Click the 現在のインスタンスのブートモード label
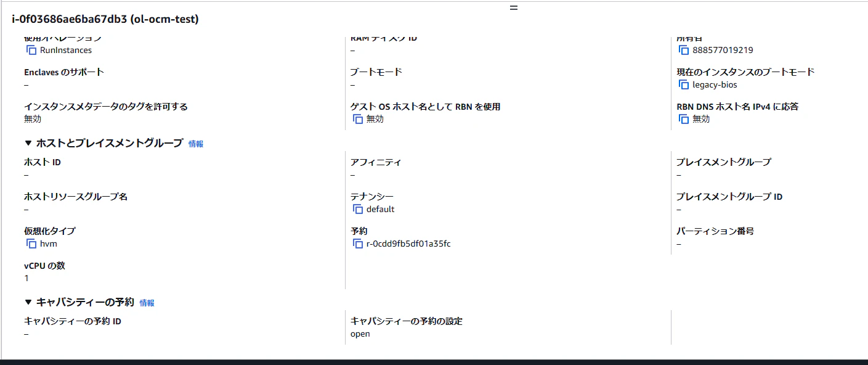The image size is (868, 365). pyautogui.click(x=745, y=72)
